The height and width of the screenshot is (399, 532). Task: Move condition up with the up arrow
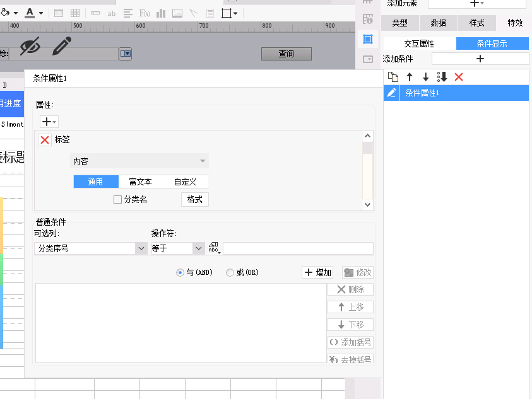[x=410, y=77]
